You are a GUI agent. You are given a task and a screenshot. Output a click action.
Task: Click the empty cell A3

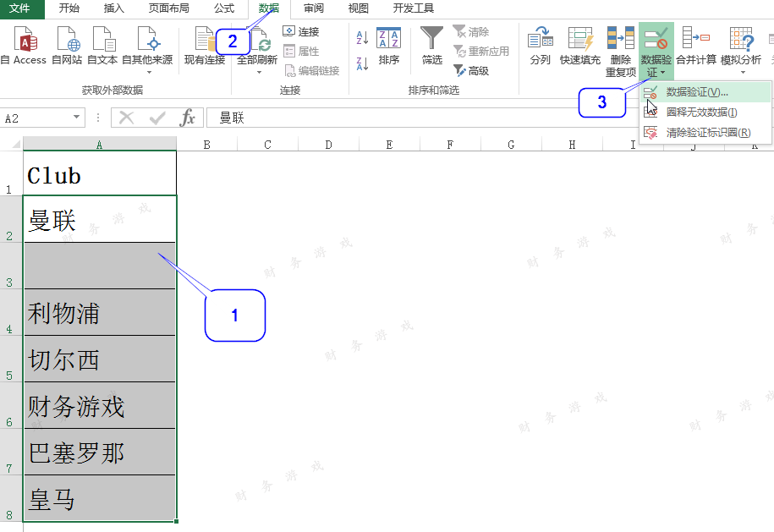coord(99,266)
